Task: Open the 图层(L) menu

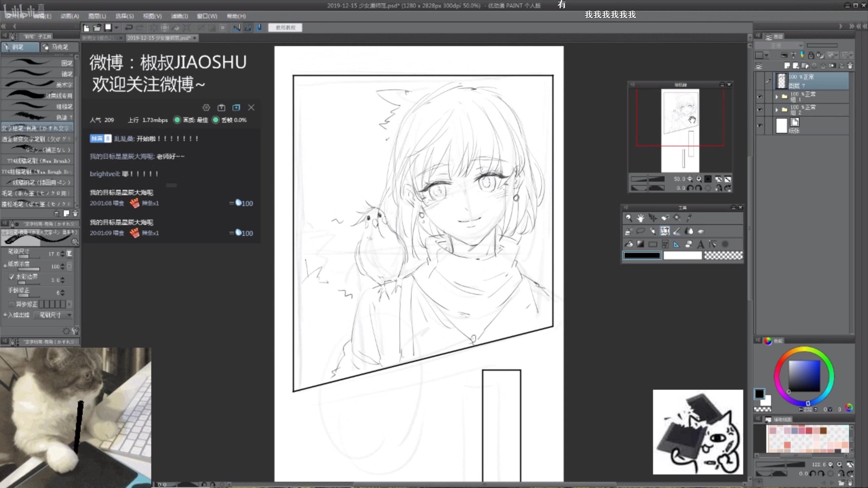Action: [97, 16]
